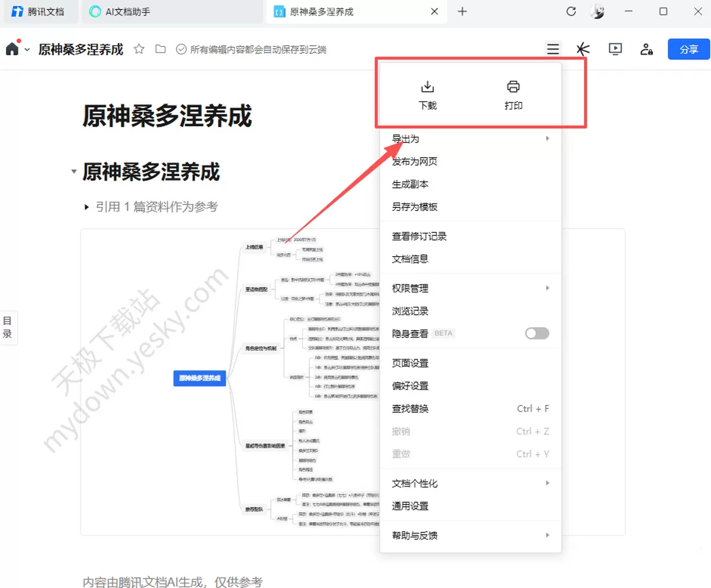Click 上线信息 mind map node
711x588 pixels.
click(254, 247)
